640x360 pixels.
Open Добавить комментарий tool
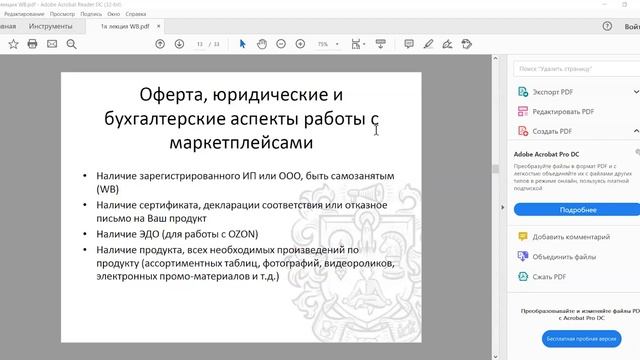[571, 237]
